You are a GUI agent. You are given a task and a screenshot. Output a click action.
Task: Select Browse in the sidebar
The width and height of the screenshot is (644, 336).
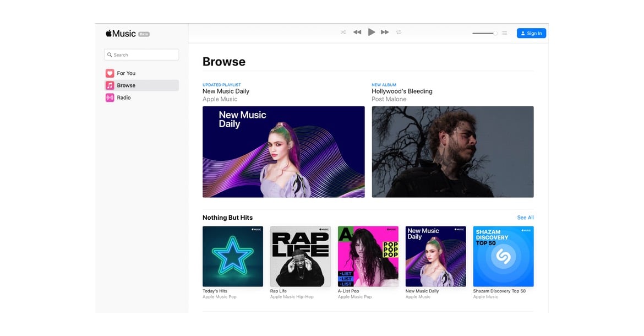126,85
